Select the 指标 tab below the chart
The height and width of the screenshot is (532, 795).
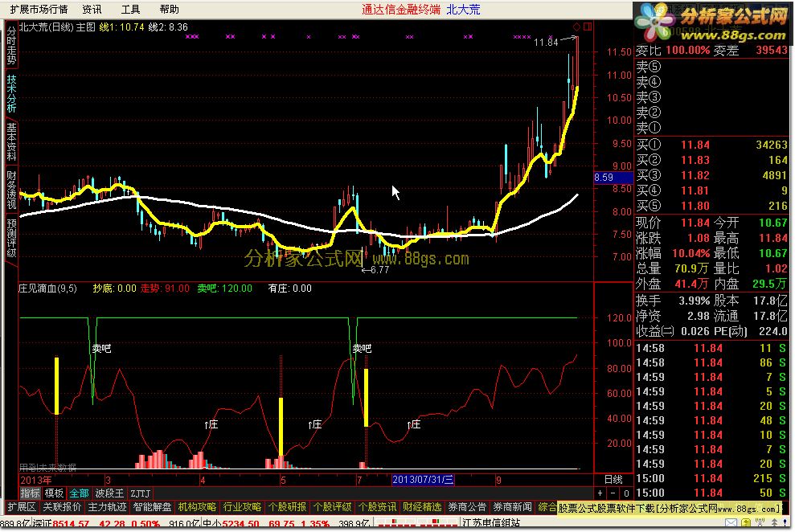point(30,493)
